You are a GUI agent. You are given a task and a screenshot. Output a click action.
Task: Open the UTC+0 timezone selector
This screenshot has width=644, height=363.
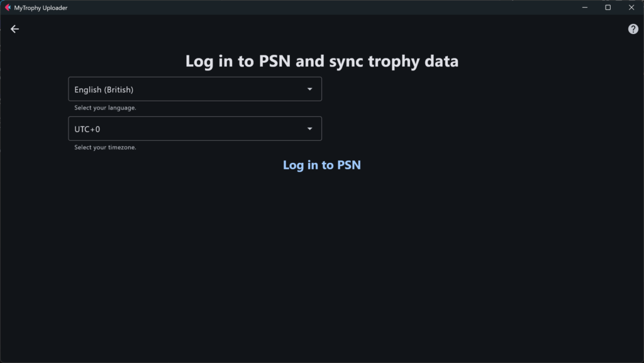click(195, 129)
